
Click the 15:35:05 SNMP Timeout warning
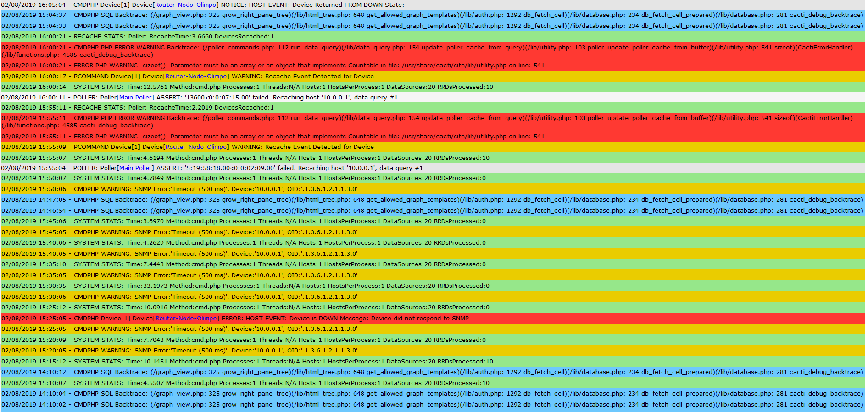(x=433, y=275)
